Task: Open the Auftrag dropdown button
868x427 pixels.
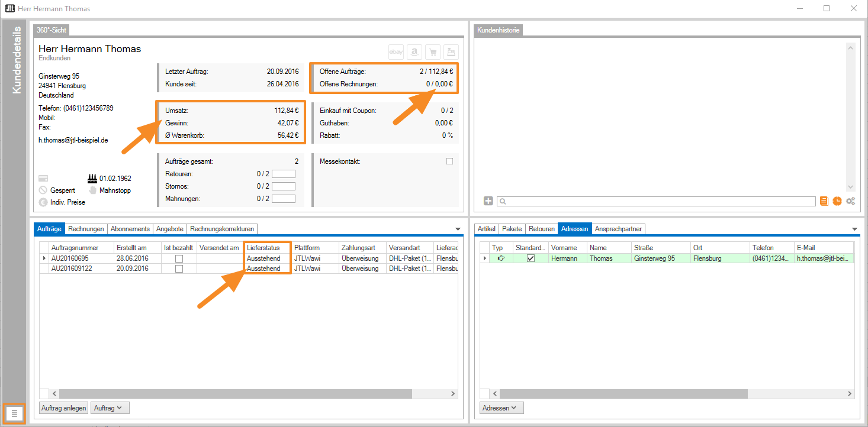Action: [x=110, y=407]
